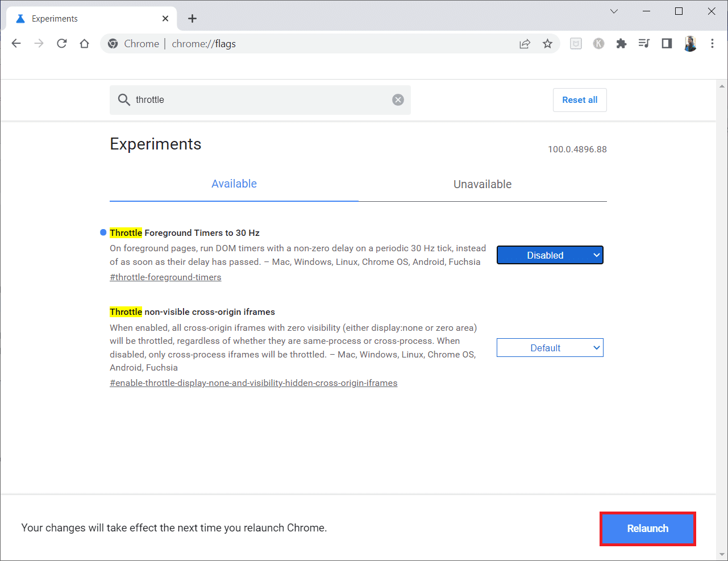Open the Extensions puzzle icon

pyautogui.click(x=621, y=44)
